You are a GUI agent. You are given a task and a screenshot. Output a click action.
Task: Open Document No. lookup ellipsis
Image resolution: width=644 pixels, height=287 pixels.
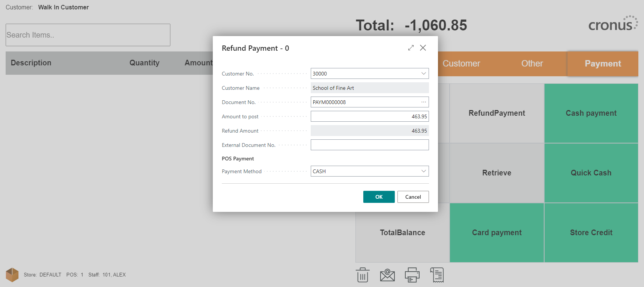coord(424,102)
